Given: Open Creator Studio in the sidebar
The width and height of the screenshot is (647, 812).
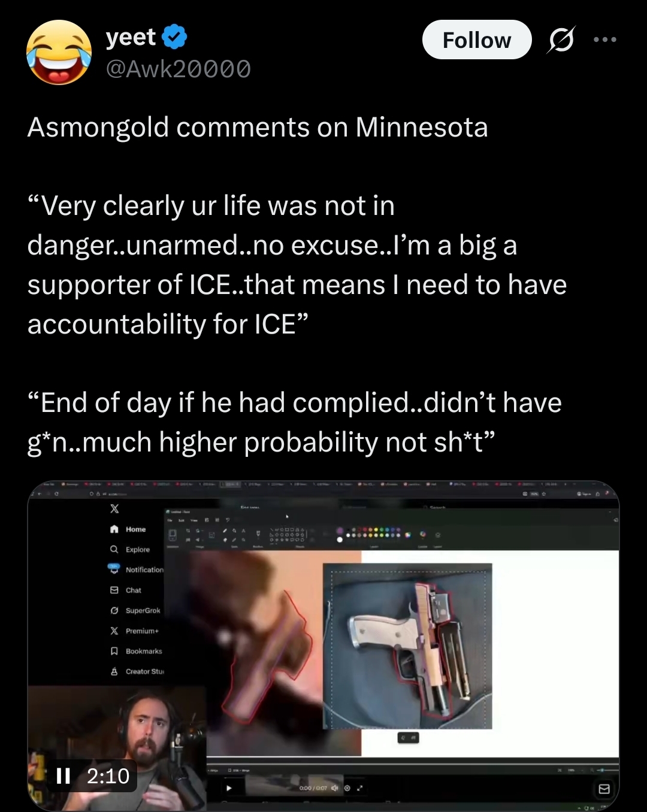Looking at the screenshot, I should [137, 672].
